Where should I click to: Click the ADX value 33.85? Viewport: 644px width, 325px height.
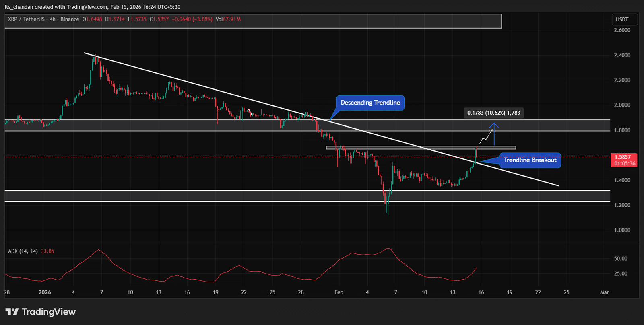tap(47, 251)
